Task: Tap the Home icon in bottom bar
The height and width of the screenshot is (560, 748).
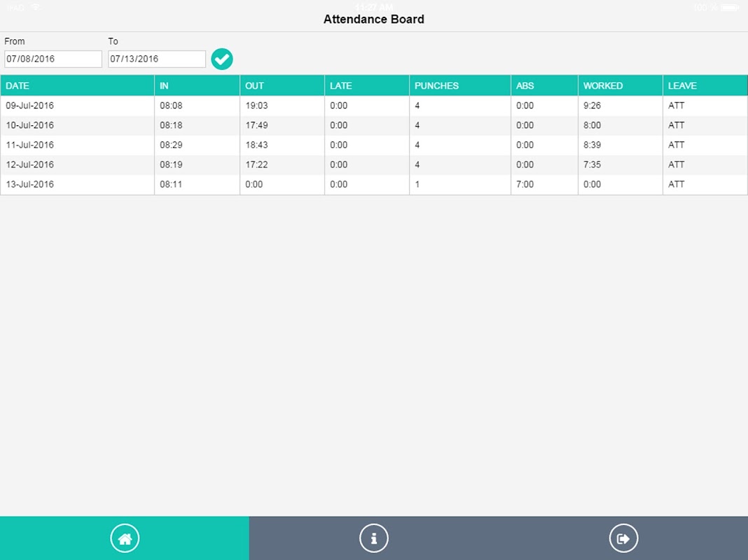Action: click(x=125, y=538)
